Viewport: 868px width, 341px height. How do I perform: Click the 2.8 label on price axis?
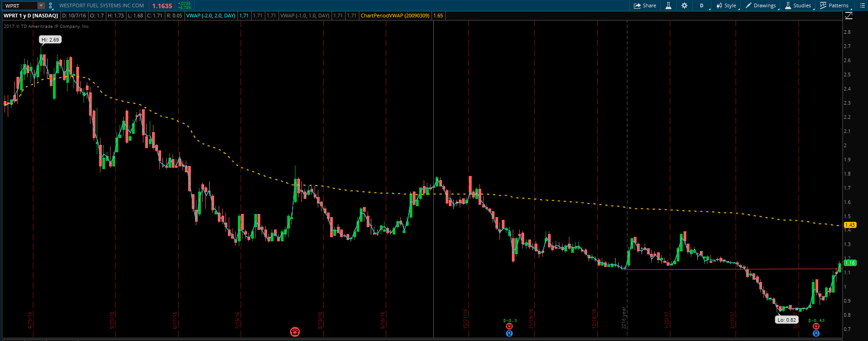tap(847, 32)
